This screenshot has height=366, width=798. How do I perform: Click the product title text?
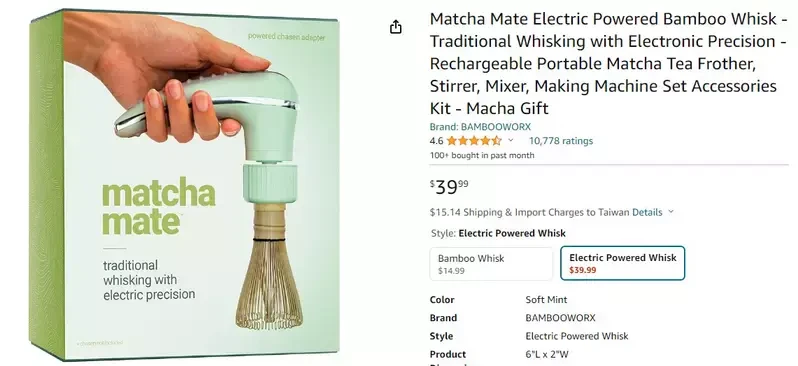tap(609, 64)
